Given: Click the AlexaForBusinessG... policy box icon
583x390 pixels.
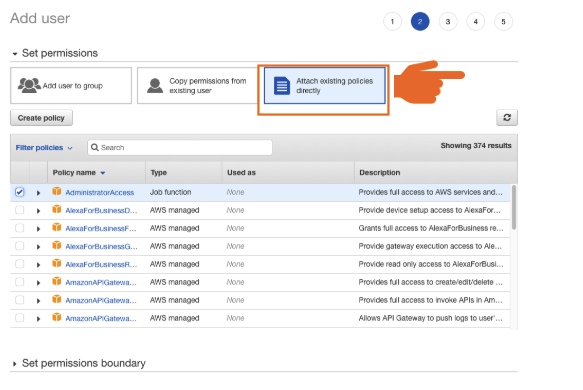Looking at the screenshot, I should pyautogui.click(x=57, y=245).
